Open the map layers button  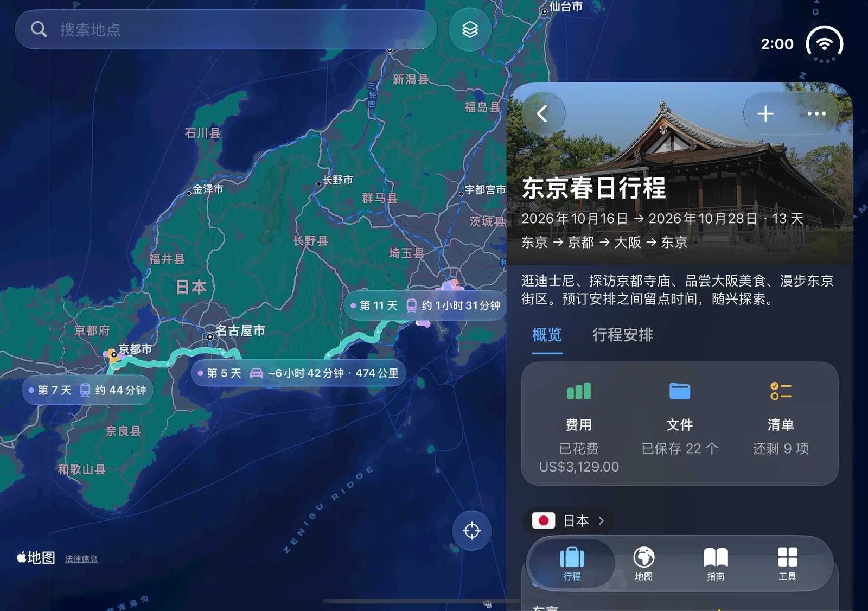pyautogui.click(x=470, y=29)
